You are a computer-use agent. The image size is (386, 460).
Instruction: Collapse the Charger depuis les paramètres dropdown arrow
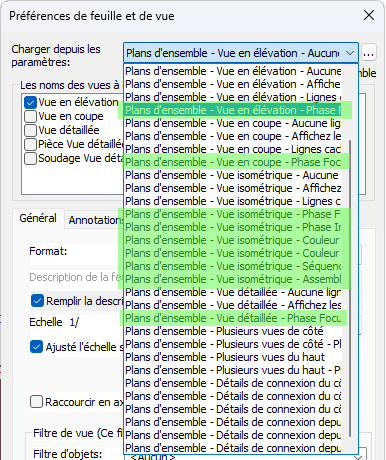(350, 53)
